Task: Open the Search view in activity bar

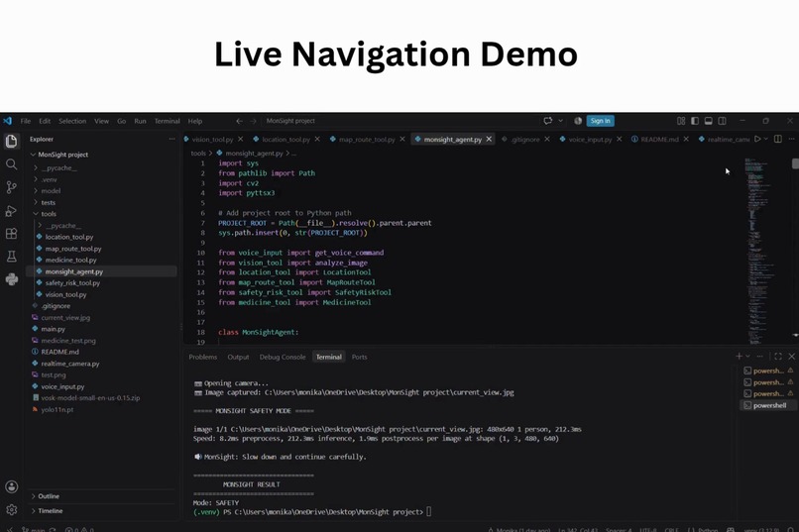Action: pyautogui.click(x=11, y=163)
